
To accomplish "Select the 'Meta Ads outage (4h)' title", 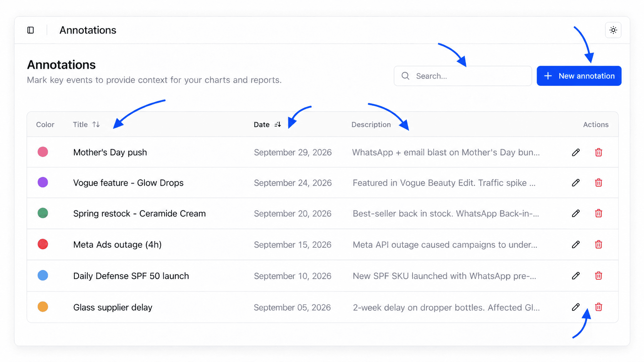I will 117,245.
